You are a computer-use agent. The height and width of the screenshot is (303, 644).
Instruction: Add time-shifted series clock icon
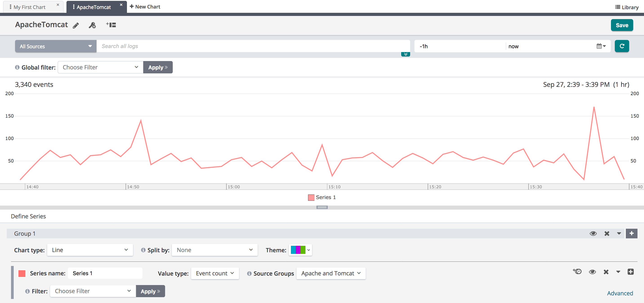[577, 272]
